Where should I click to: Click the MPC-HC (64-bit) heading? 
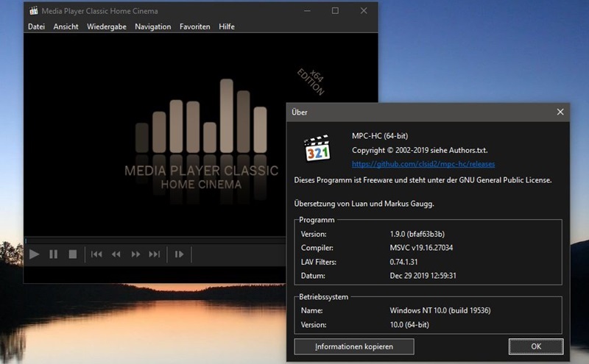click(x=380, y=136)
